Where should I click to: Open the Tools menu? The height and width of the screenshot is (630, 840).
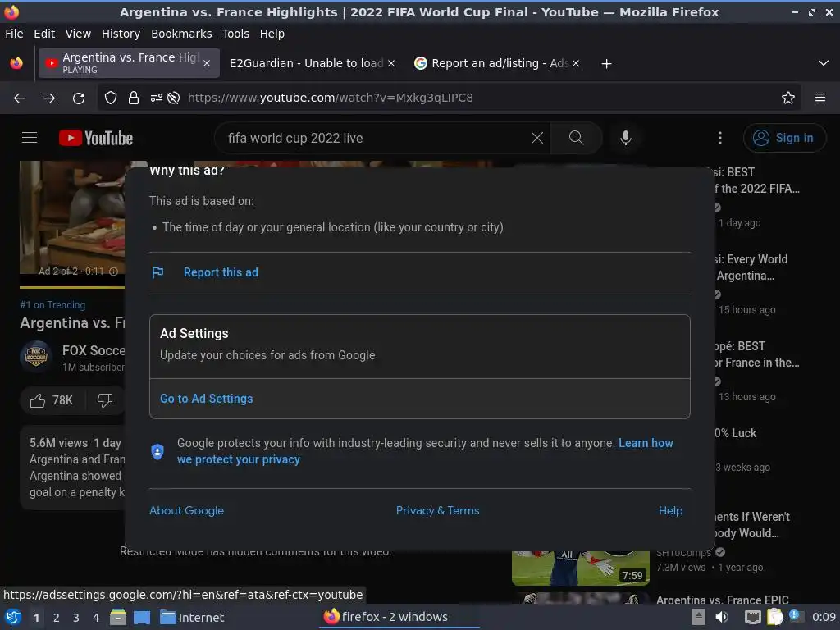tap(235, 34)
